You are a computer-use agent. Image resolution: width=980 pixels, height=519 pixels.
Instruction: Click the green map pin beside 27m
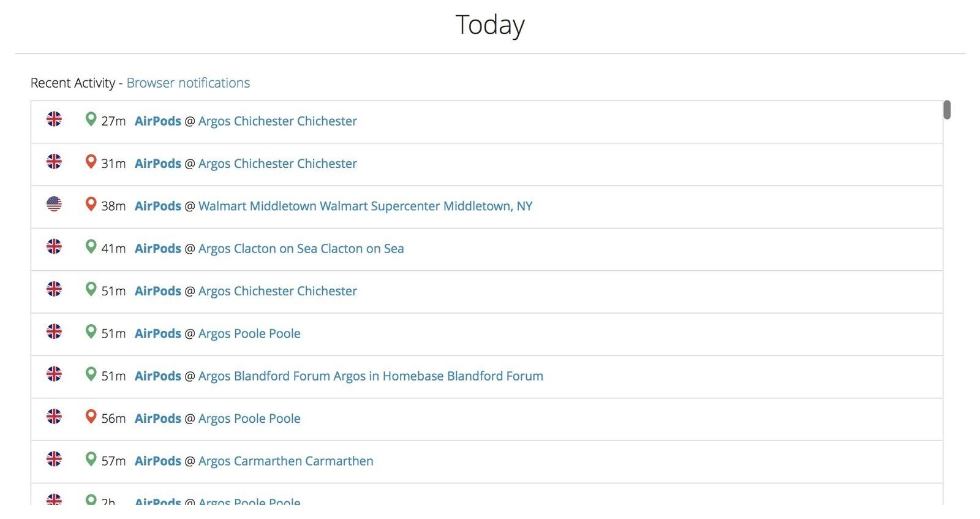91,119
